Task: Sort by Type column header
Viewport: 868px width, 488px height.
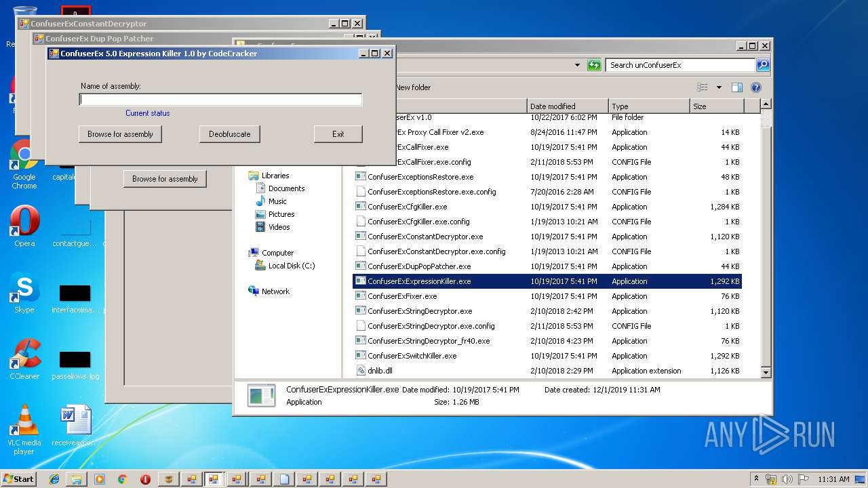Action: click(x=648, y=106)
